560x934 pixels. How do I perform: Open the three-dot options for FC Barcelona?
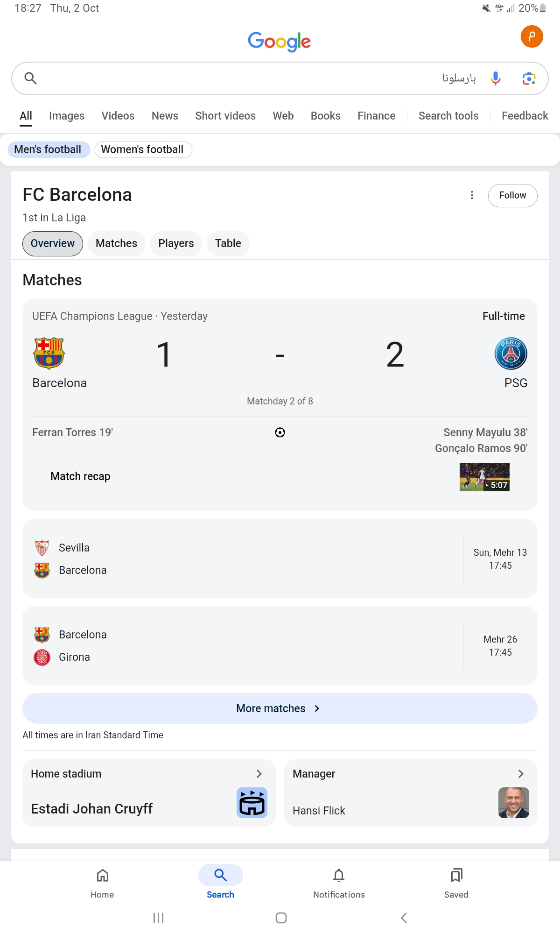tap(472, 195)
